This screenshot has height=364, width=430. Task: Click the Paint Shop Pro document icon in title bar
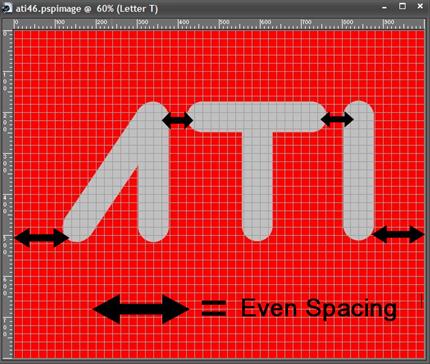coord(7,7)
